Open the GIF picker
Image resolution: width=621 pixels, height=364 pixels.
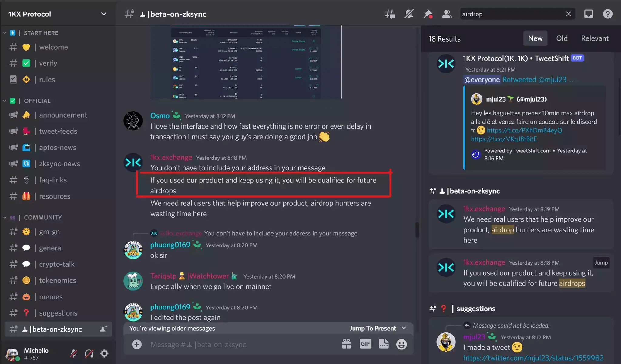[365, 344]
